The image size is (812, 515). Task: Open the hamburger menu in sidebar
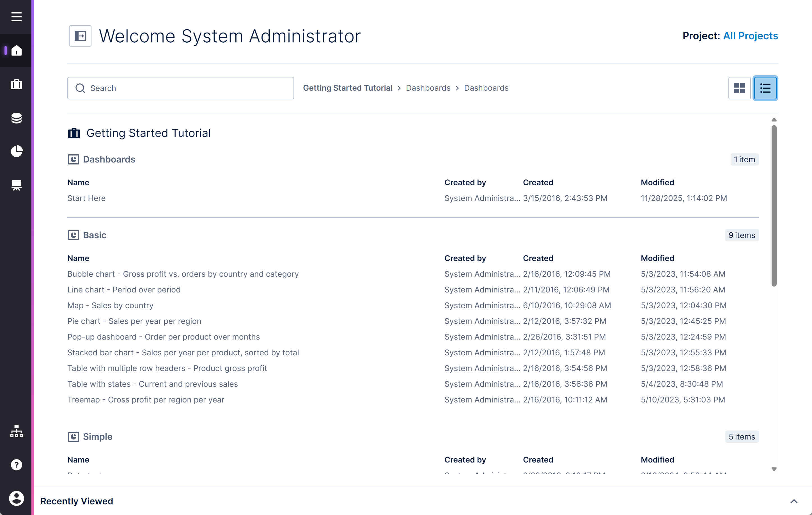click(x=16, y=17)
